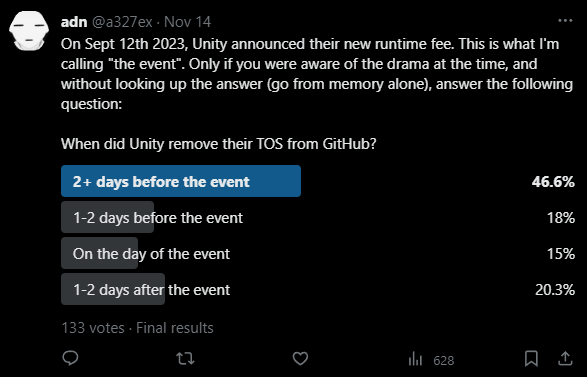Click the reply speech bubble icon

tap(70, 358)
